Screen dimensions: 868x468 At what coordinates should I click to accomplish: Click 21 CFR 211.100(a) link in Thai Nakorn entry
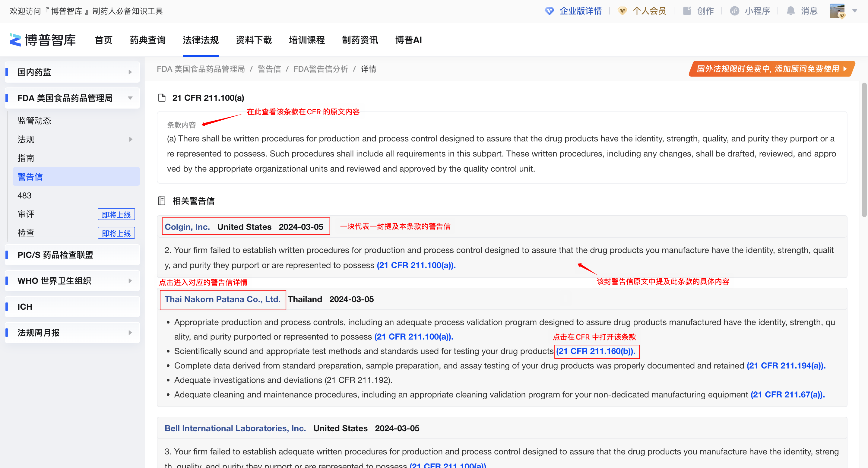(x=414, y=337)
